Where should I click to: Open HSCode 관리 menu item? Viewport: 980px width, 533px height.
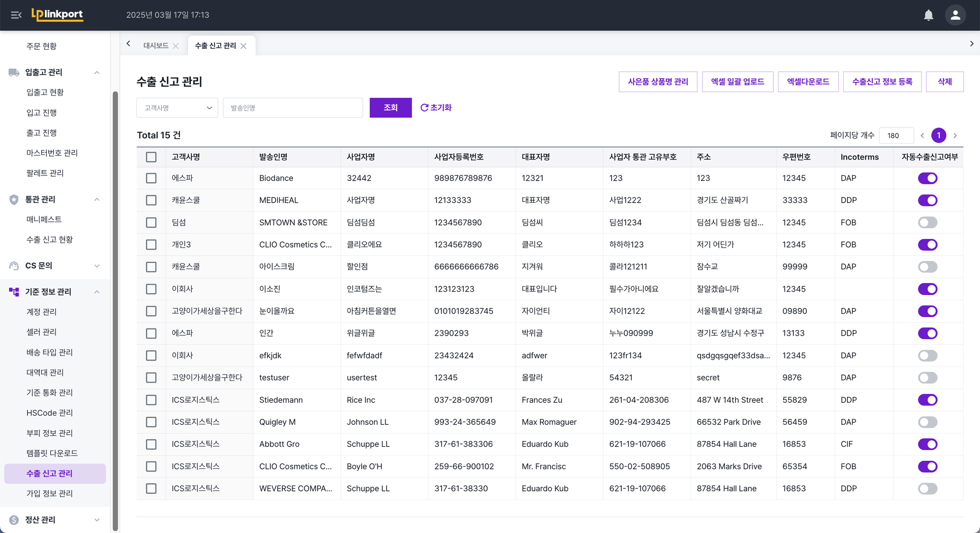pos(50,413)
